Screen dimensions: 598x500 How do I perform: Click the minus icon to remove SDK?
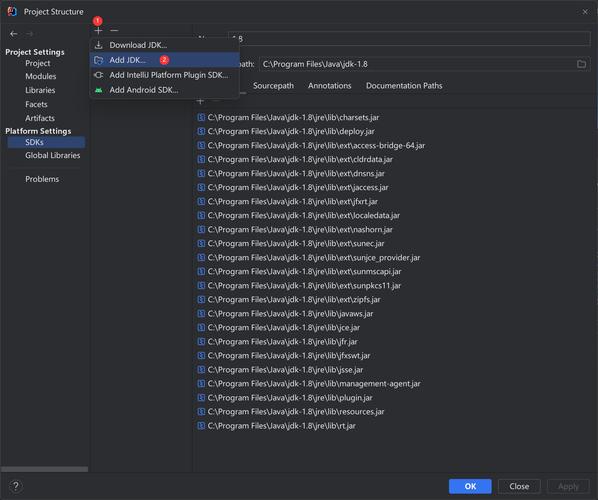(x=114, y=31)
